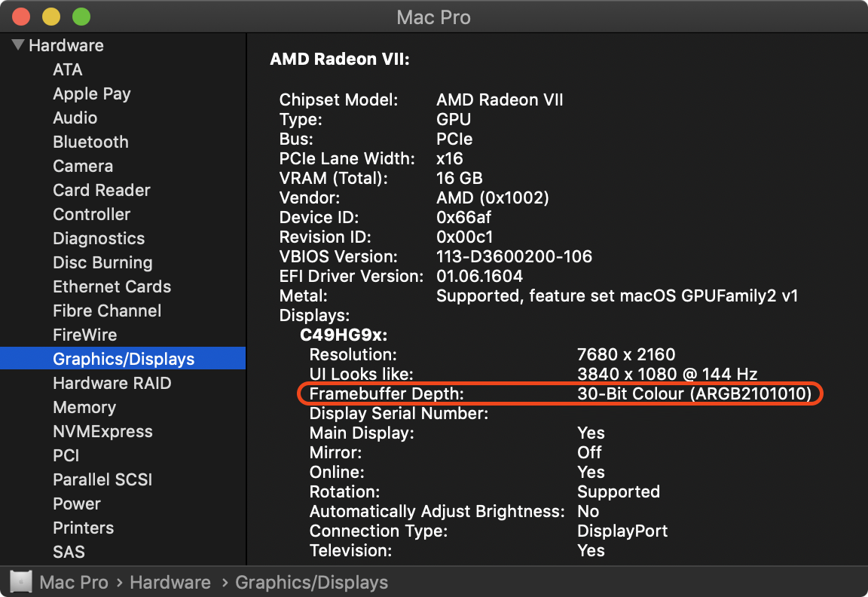The image size is (868, 597).
Task: Click the Online: label
Action: pos(337,473)
